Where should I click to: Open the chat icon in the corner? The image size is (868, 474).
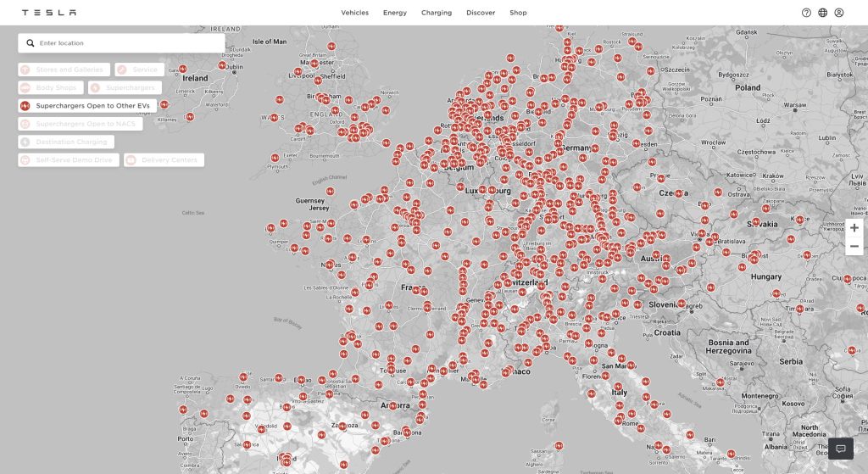coord(840,449)
